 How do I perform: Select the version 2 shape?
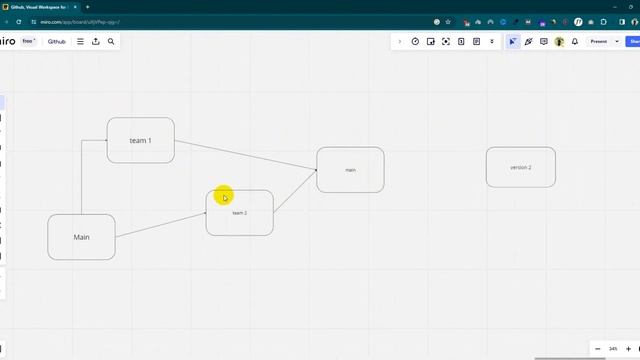tap(521, 167)
